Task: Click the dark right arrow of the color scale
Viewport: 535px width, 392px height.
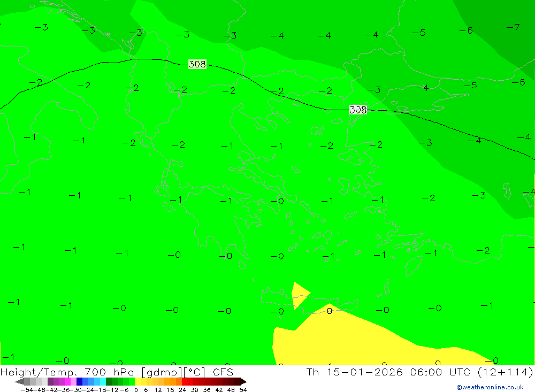Action: coord(243,381)
